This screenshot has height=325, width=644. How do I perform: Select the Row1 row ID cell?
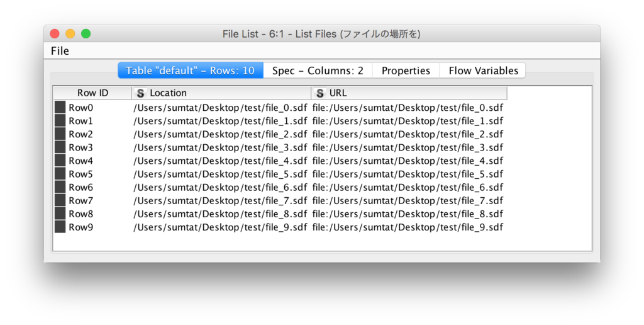[x=93, y=120]
